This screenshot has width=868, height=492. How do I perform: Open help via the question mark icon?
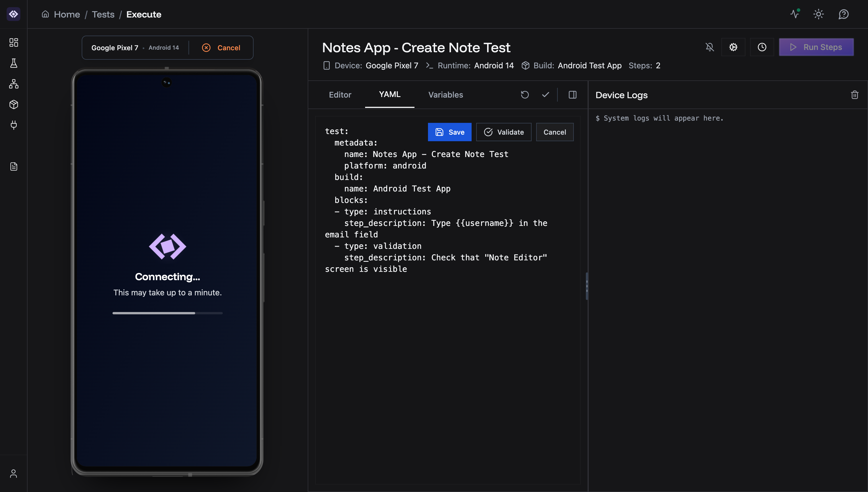(x=843, y=14)
